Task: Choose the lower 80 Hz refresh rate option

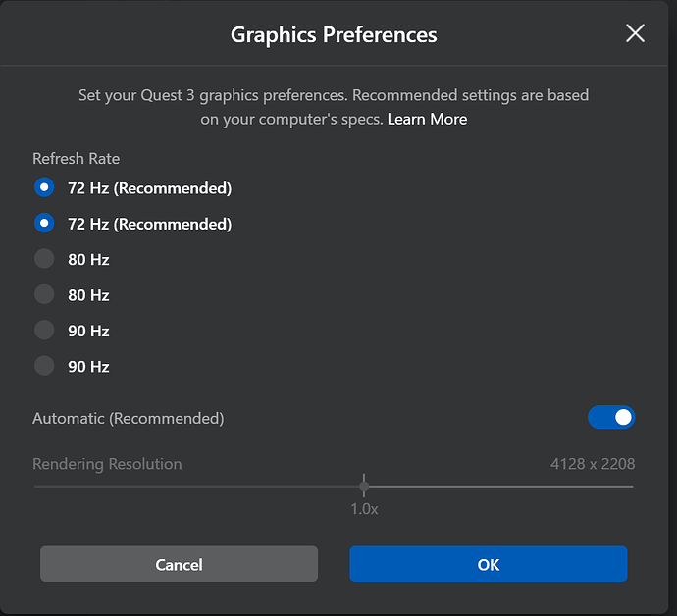Action: (44, 294)
